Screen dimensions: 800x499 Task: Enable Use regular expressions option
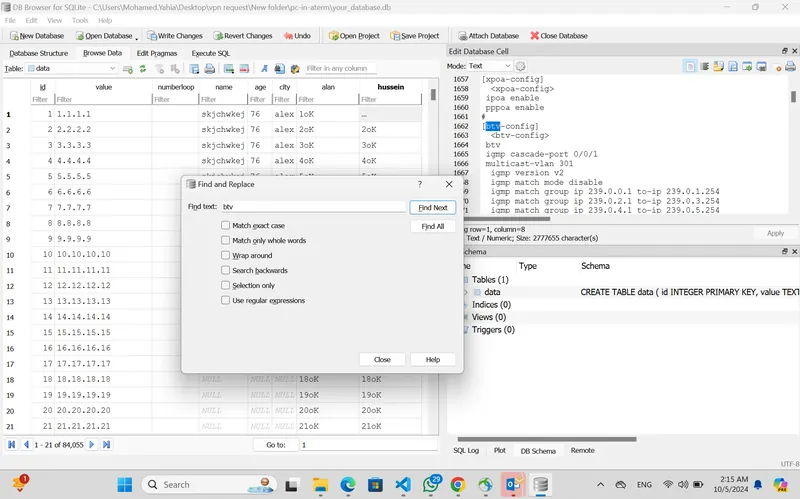(226, 300)
